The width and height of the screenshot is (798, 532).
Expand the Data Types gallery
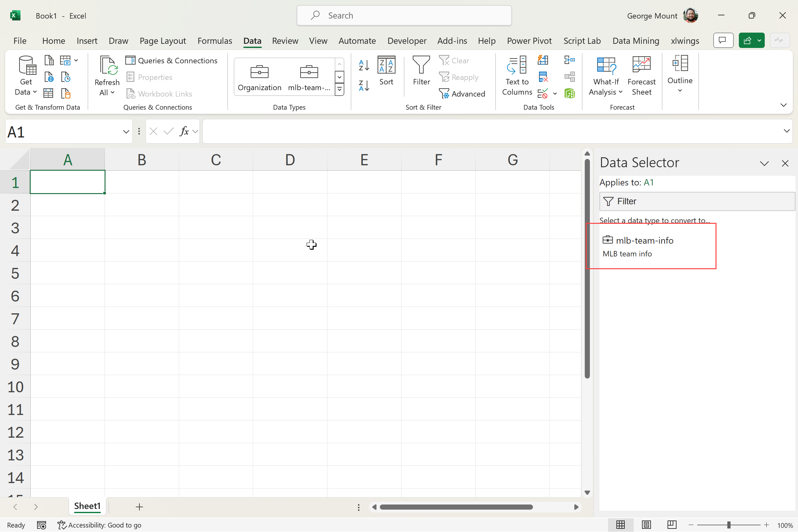(339, 90)
